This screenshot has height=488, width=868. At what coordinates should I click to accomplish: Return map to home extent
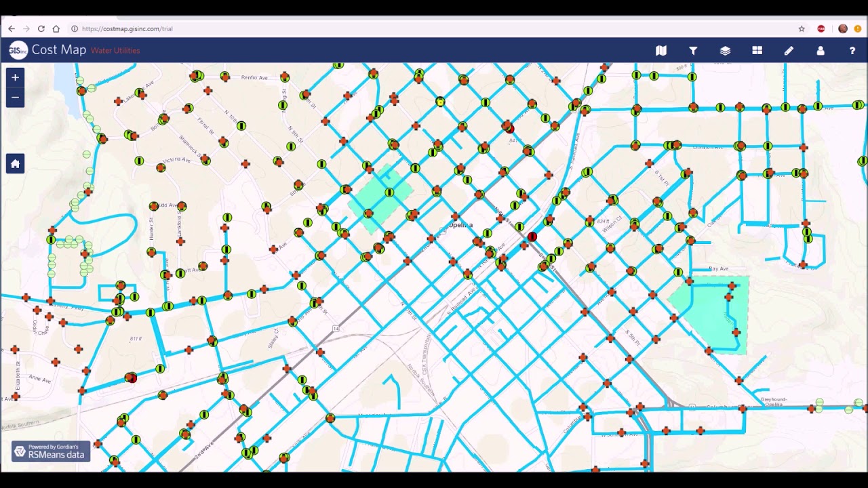(15, 163)
